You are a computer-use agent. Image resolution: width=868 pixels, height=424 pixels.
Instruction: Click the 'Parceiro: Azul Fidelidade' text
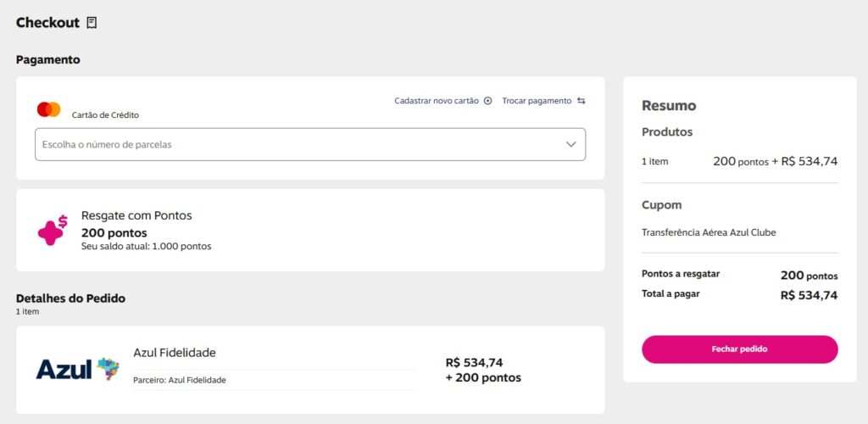coord(180,380)
